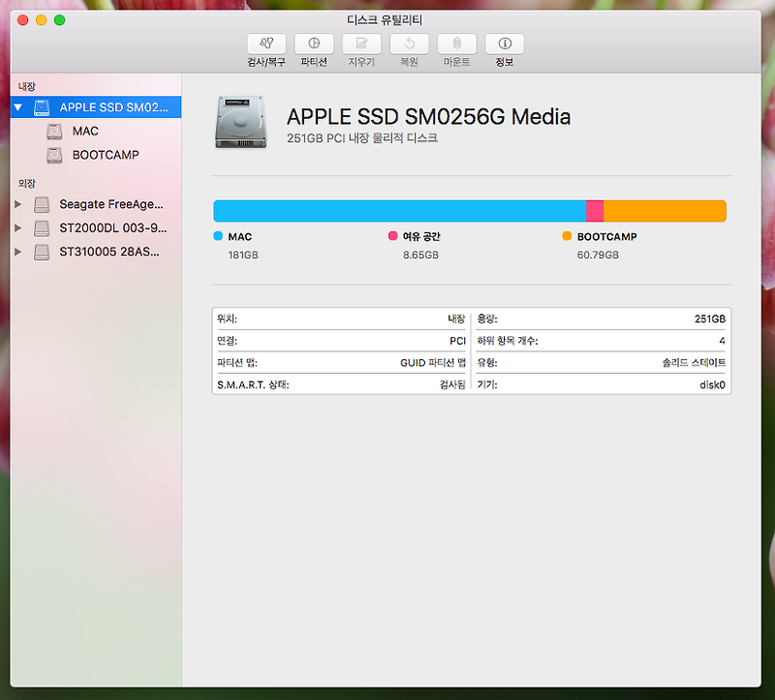Click the orange BOOTCAMP bar segment
Image resolution: width=775 pixels, height=700 pixels.
point(666,211)
